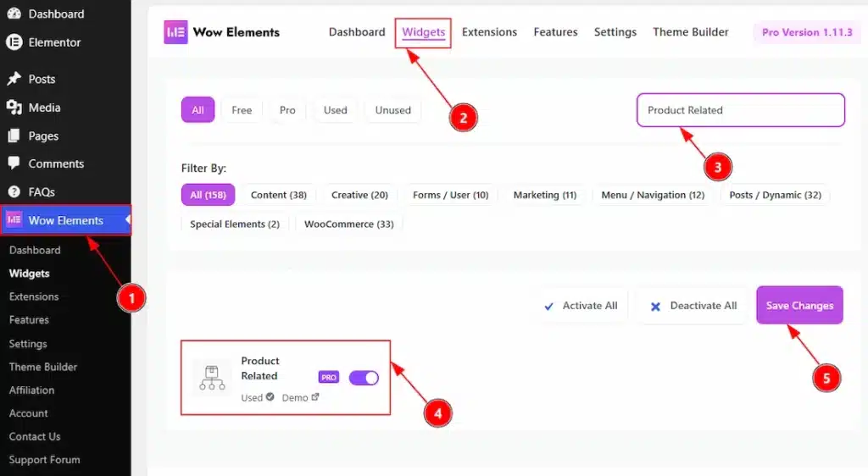The height and width of the screenshot is (476, 868).
Task: Filter by Menu / Navigation (12)
Action: [653, 195]
